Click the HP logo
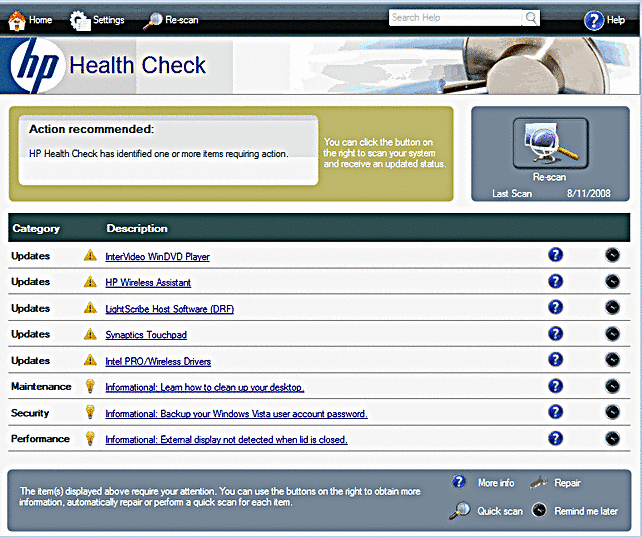The height and width of the screenshot is (537, 642). pyautogui.click(x=37, y=65)
